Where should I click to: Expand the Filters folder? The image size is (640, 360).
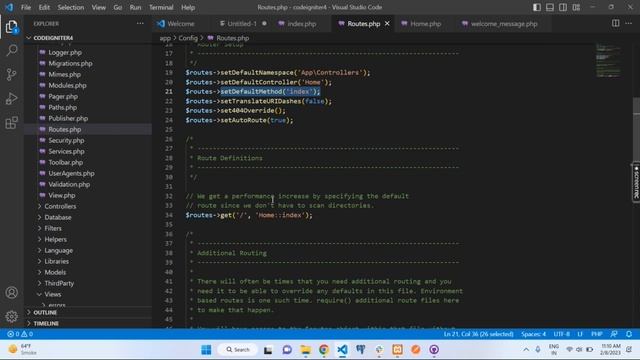coord(53,229)
